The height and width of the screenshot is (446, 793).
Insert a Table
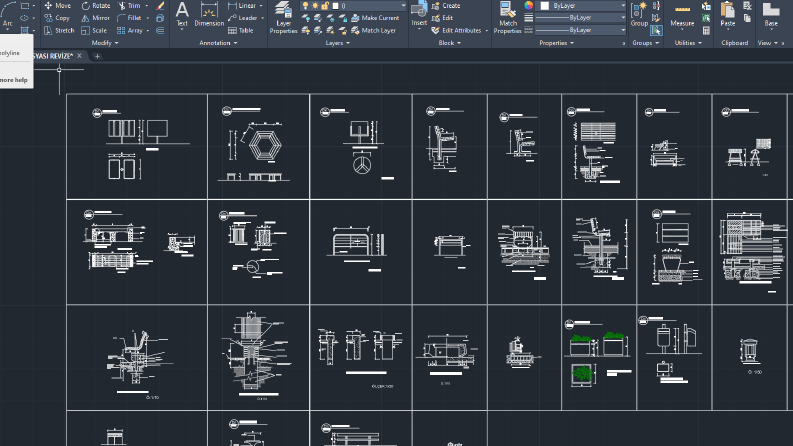pyautogui.click(x=241, y=30)
